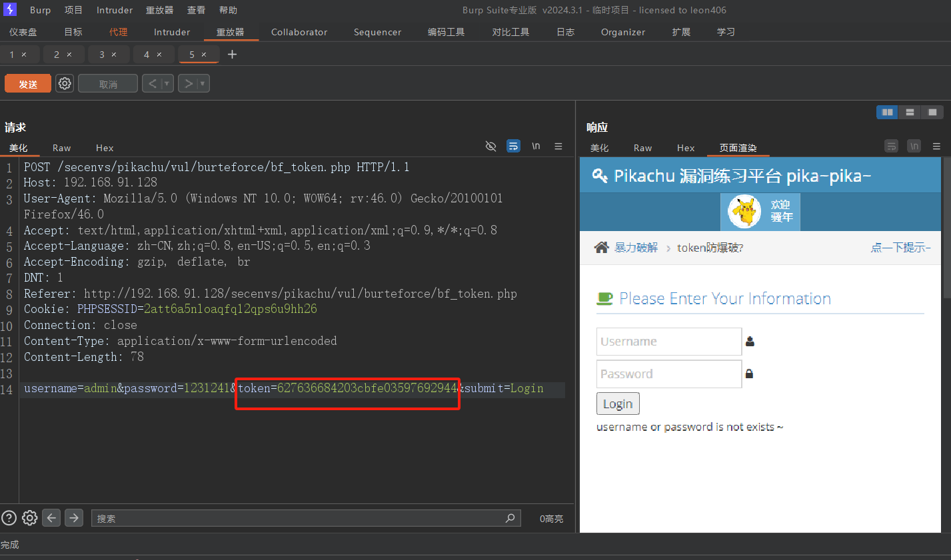Open the Collaborator tab

click(x=299, y=32)
